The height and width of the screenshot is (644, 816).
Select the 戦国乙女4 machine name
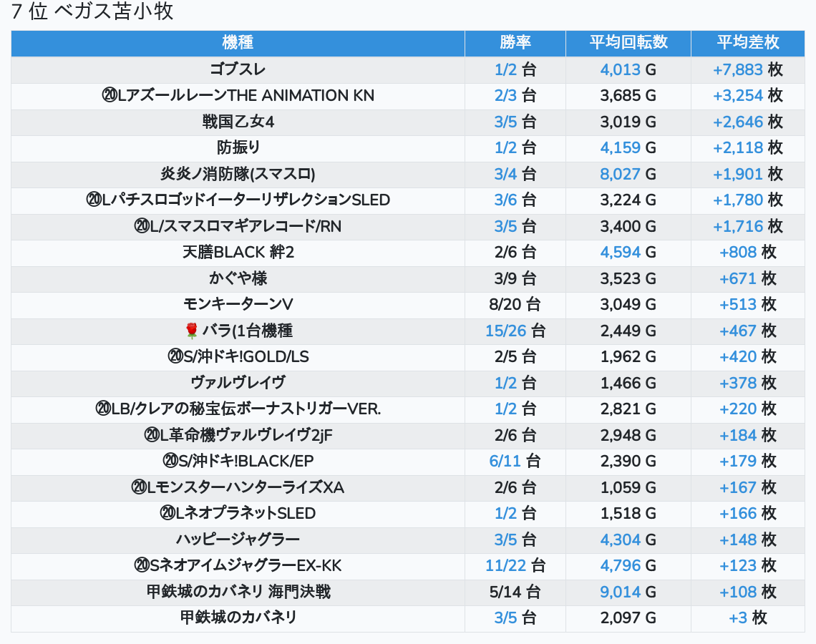238,122
